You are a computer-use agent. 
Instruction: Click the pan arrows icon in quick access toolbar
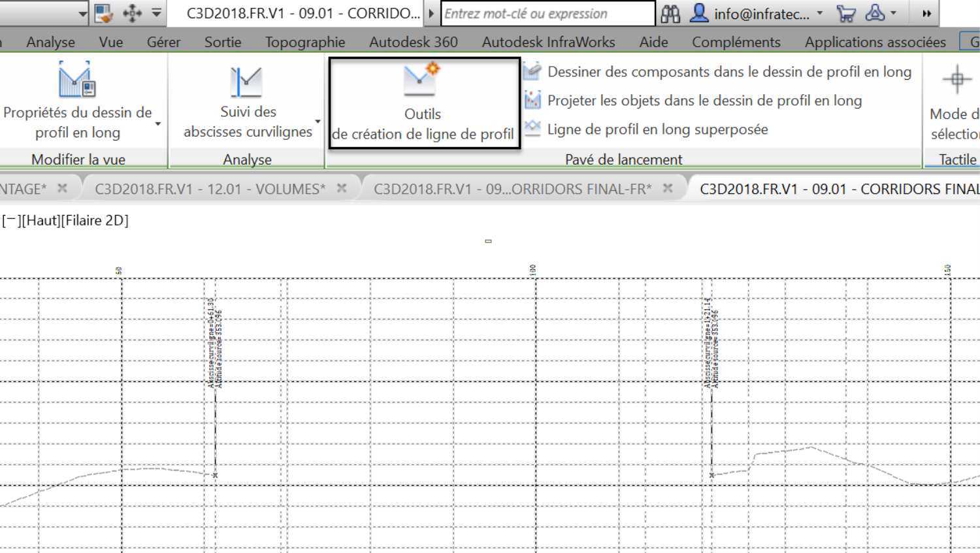click(132, 13)
